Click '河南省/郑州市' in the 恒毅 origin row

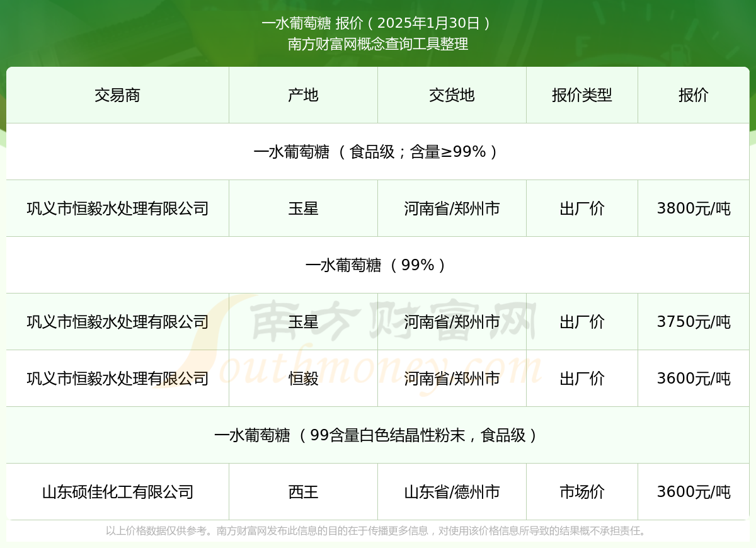tap(452, 379)
